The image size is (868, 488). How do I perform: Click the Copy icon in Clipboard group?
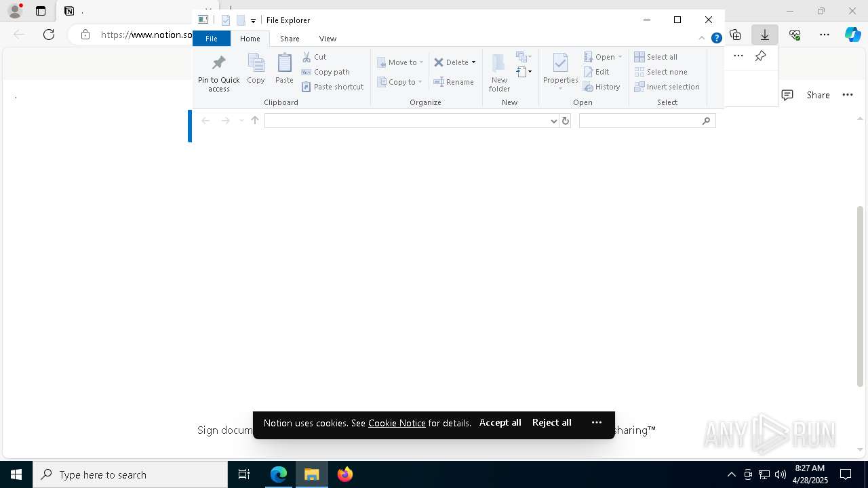click(256, 68)
